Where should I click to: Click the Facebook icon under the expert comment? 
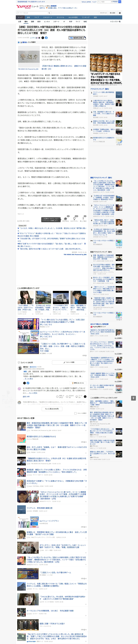pyautogui.click(x=28, y=383)
